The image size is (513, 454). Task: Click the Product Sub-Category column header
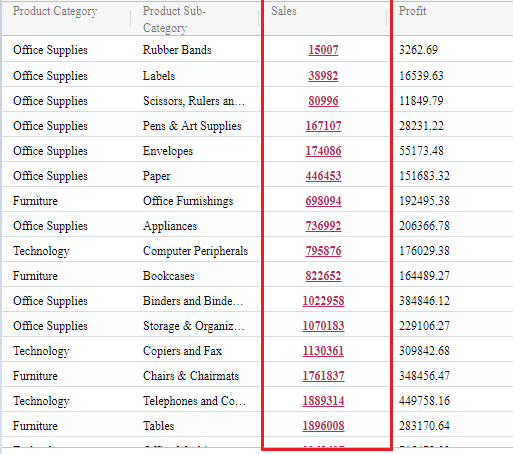174,19
